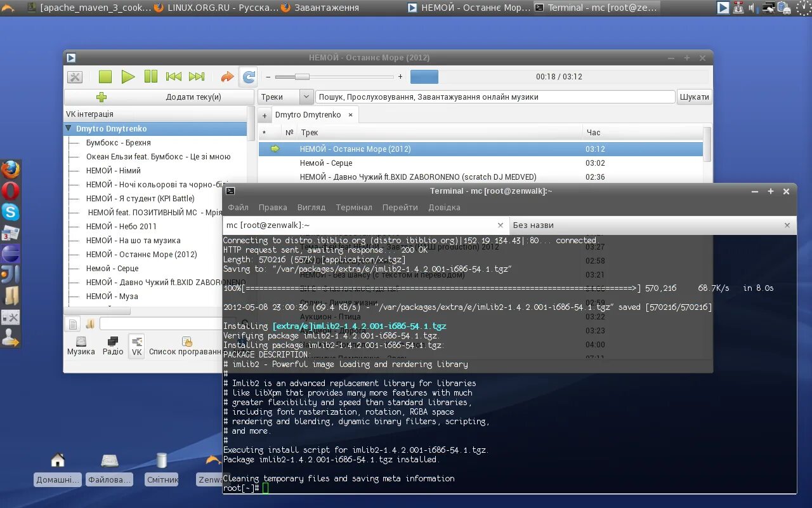812x508 pixels.
Task: Select НЕМОЙ - На шо та музика
Action: 133,241
